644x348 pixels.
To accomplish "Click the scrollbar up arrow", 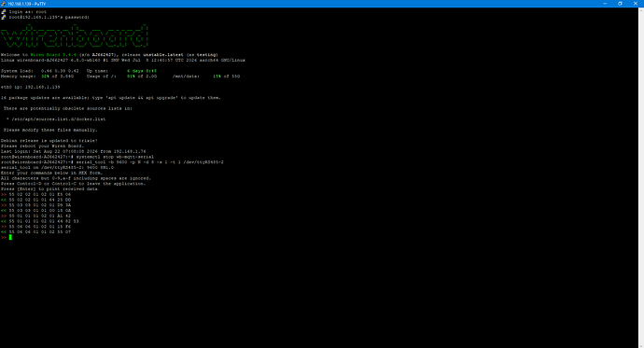I will (x=641, y=9).
